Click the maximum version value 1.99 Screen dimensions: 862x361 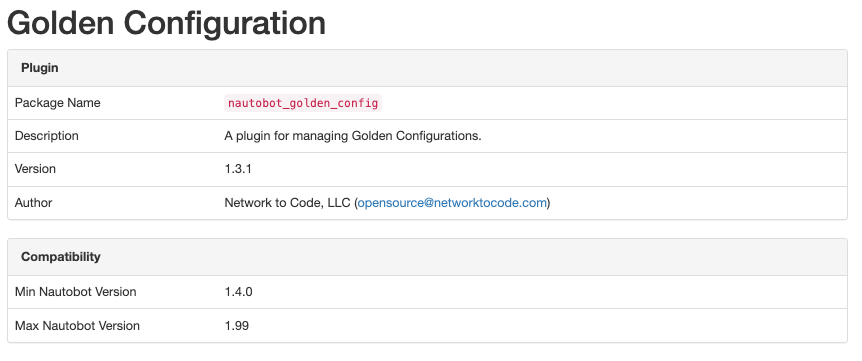(x=236, y=326)
